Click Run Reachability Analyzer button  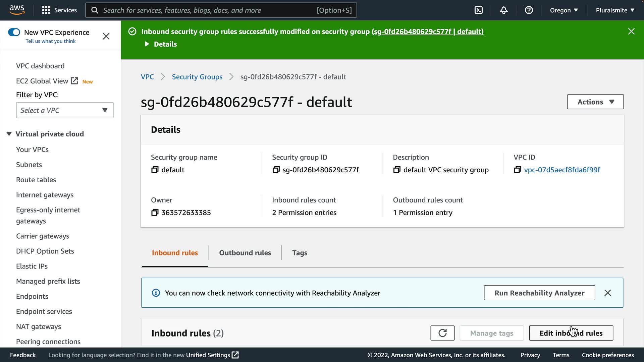tap(539, 293)
